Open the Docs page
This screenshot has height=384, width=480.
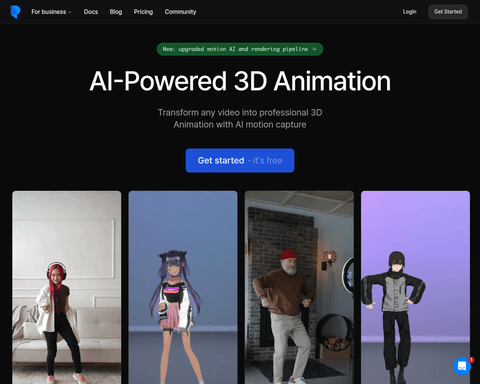pyautogui.click(x=91, y=12)
